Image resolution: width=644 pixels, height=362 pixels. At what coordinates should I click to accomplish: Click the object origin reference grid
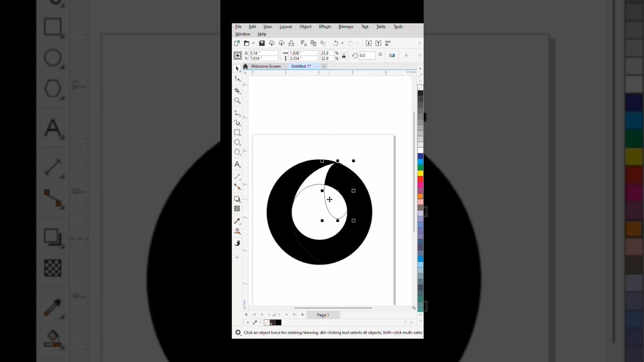[238, 55]
